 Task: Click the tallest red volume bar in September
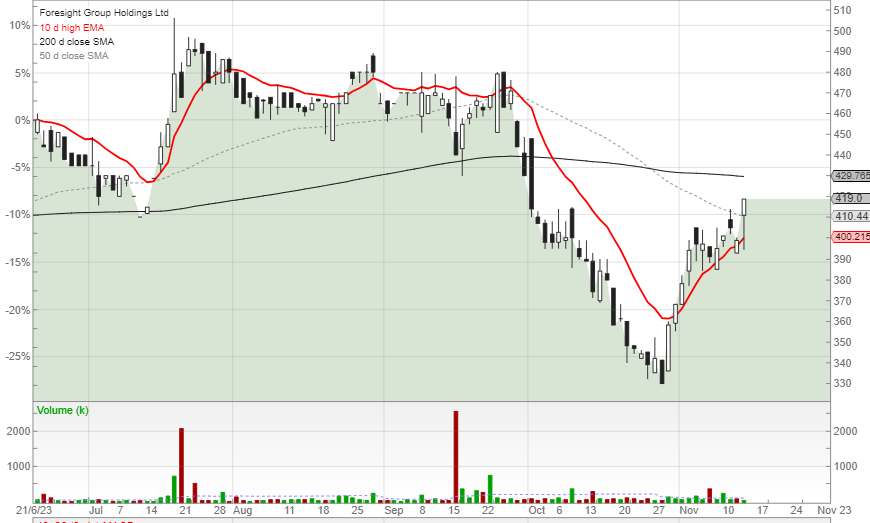[456, 457]
